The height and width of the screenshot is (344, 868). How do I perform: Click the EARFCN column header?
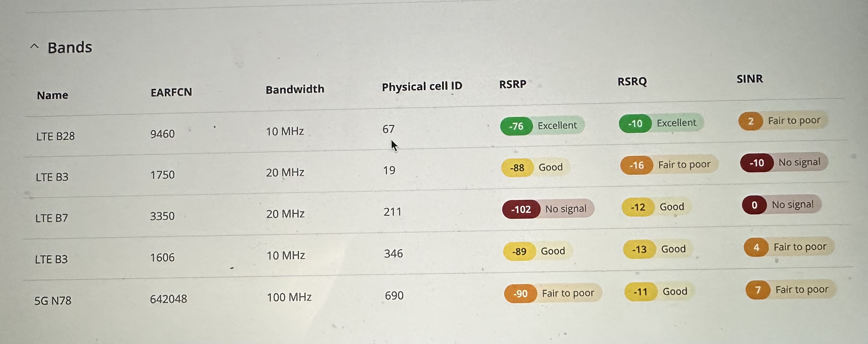pos(171,92)
